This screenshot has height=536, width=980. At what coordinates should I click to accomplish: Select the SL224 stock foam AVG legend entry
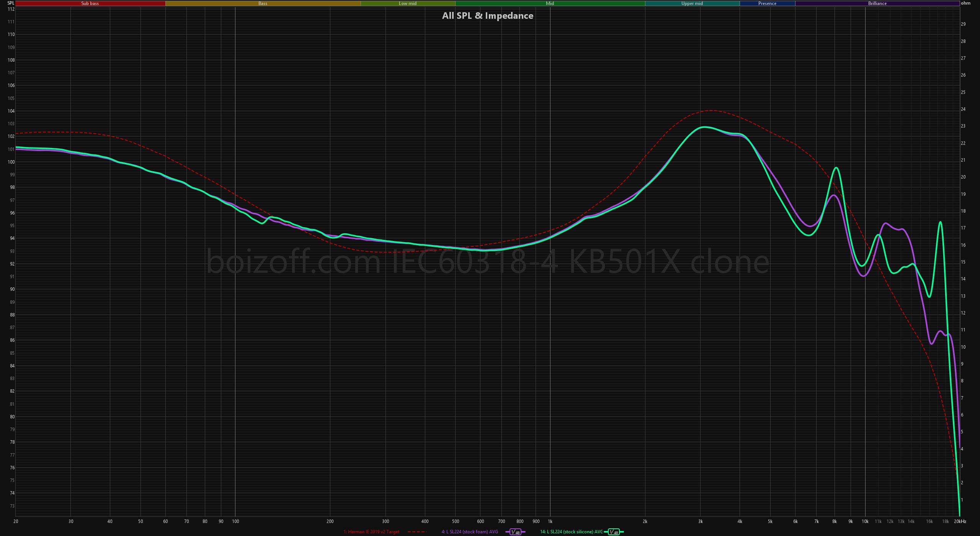tap(470, 532)
